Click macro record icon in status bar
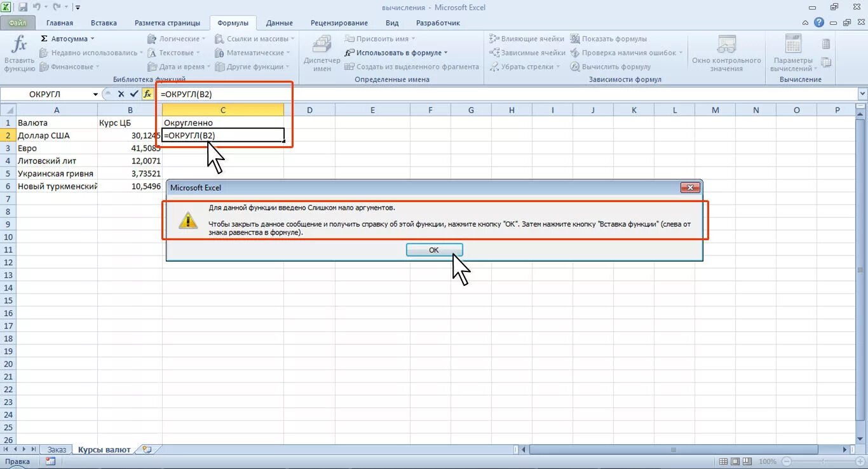868x469 pixels. click(50, 461)
